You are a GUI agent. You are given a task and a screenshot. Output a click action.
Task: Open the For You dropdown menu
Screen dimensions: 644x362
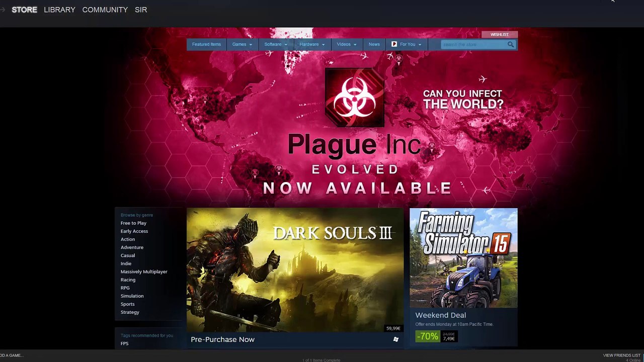pyautogui.click(x=407, y=44)
